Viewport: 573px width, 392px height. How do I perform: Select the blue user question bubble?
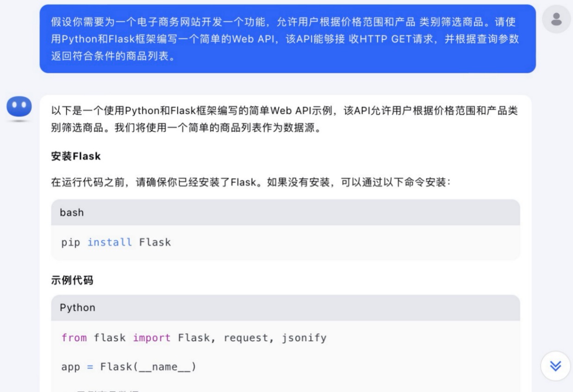[x=287, y=39]
